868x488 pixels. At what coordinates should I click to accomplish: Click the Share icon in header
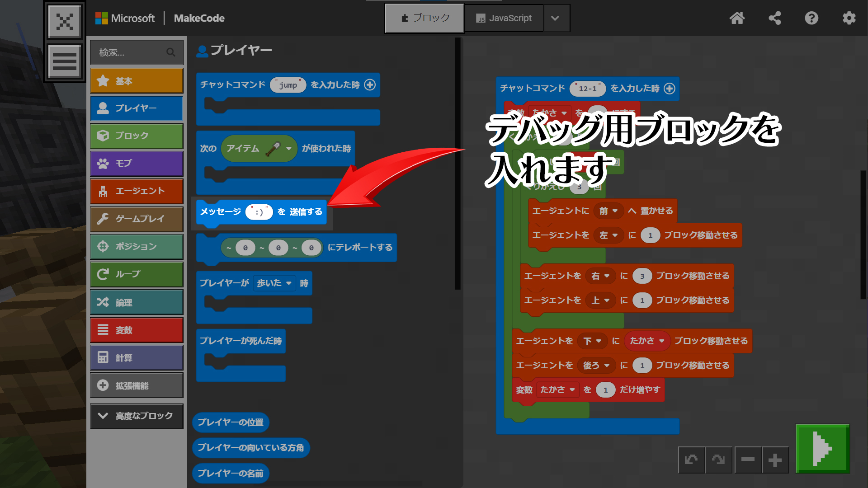pyautogui.click(x=774, y=18)
